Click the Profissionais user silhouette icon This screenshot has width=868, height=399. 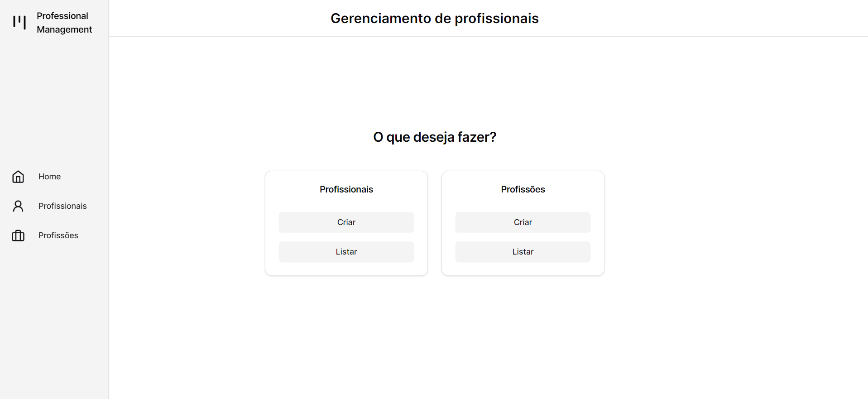click(x=18, y=206)
